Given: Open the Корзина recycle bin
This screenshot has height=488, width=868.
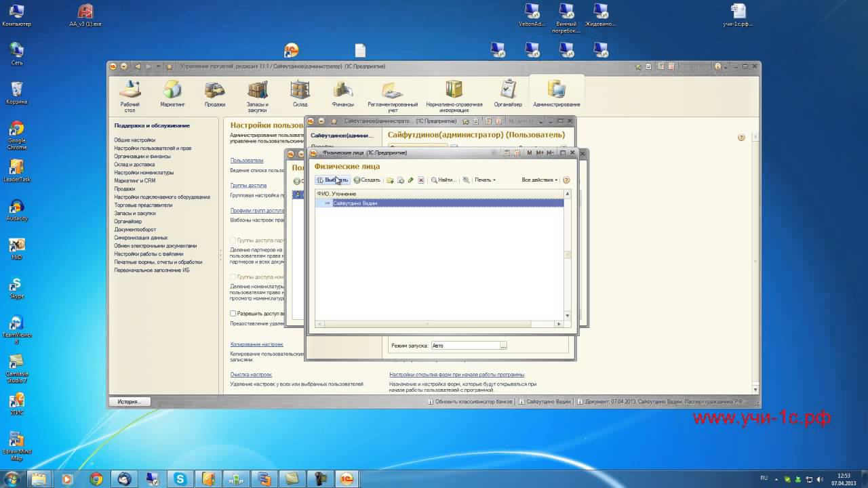Looking at the screenshot, I should click(17, 93).
